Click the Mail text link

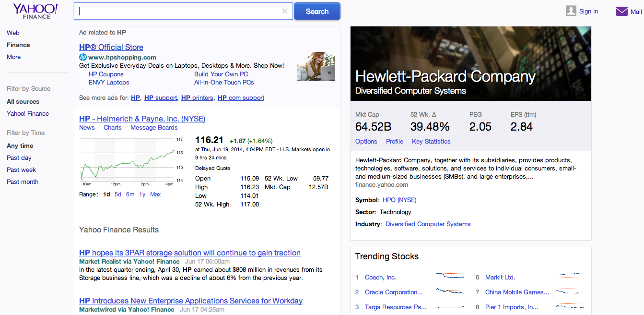click(x=636, y=12)
